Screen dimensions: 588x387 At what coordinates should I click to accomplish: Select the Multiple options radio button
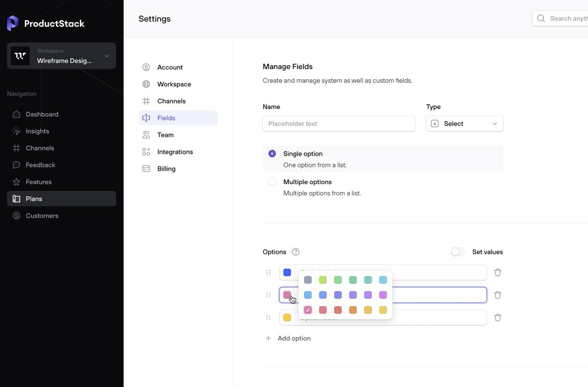pos(272,182)
